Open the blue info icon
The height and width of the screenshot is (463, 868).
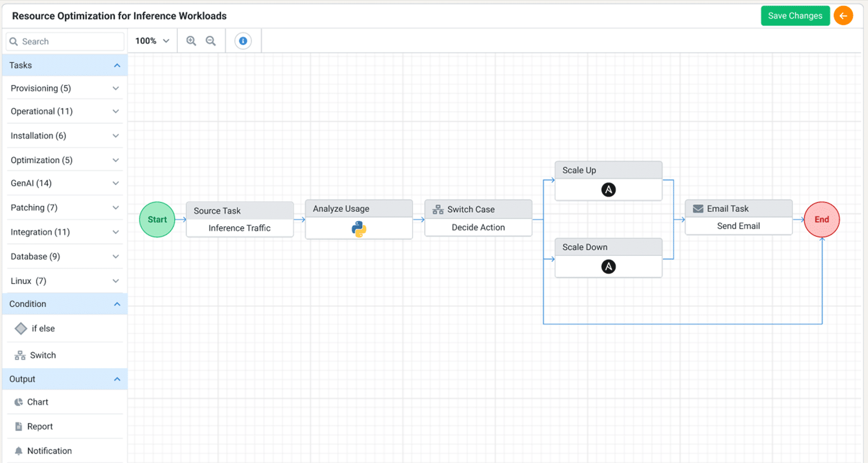[x=243, y=41]
